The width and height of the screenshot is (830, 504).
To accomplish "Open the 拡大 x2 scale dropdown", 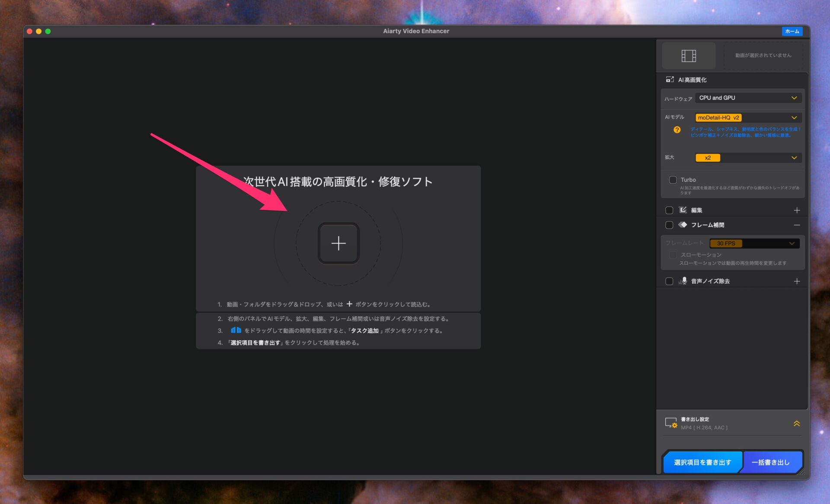I will tap(748, 158).
